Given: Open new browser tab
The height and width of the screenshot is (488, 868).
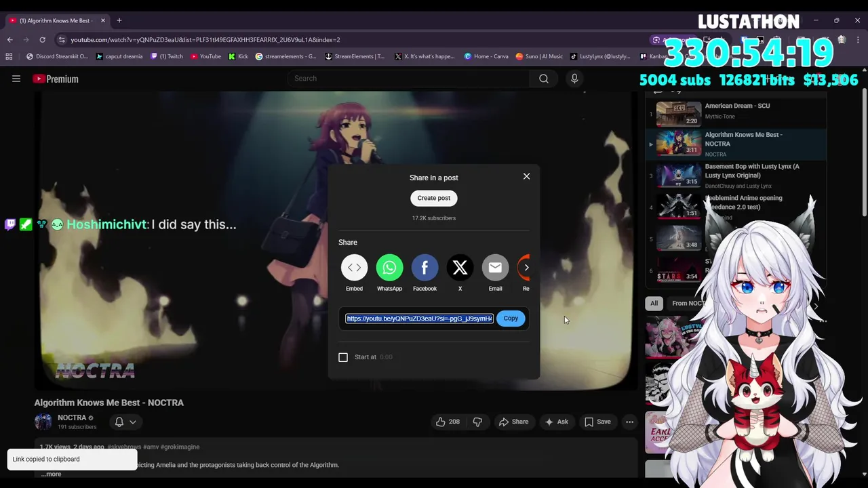Looking at the screenshot, I should point(119,20).
